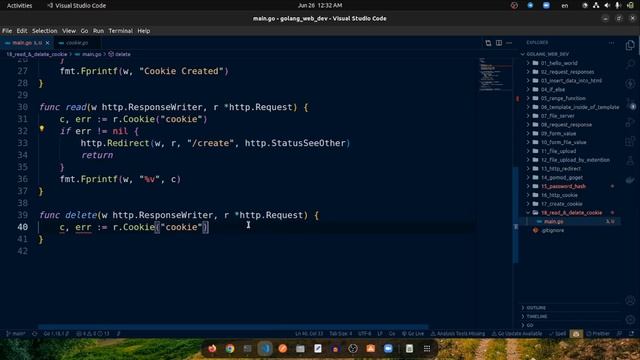Open Source Control view with badge
Screen dimensions: 640x360
pos(630,103)
